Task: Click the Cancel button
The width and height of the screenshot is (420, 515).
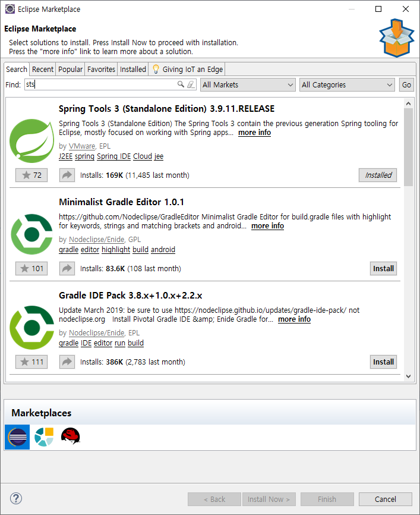Action: pyautogui.click(x=385, y=499)
